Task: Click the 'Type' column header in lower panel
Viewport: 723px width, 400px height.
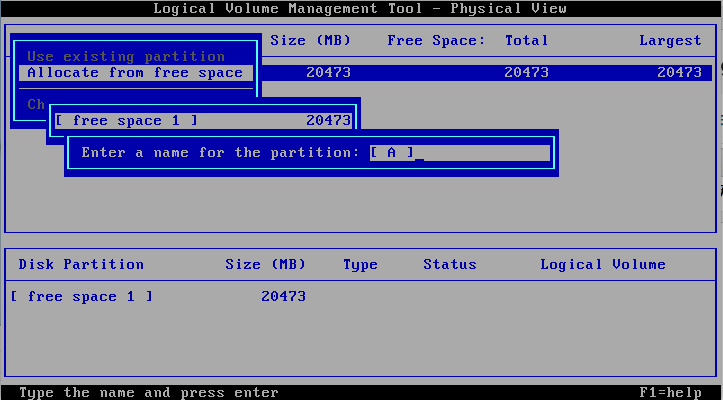Action: pyautogui.click(x=360, y=265)
